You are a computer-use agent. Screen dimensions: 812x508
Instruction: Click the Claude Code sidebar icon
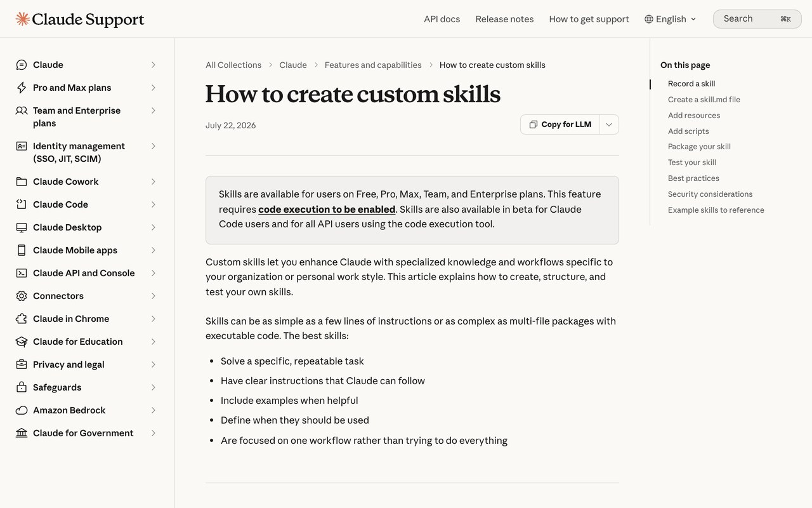(x=22, y=204)
